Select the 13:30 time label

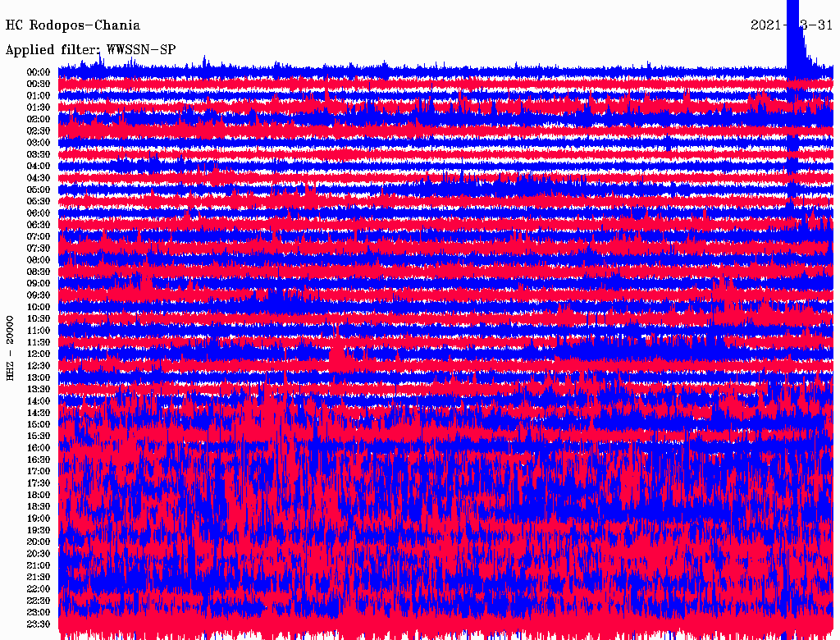39,390
